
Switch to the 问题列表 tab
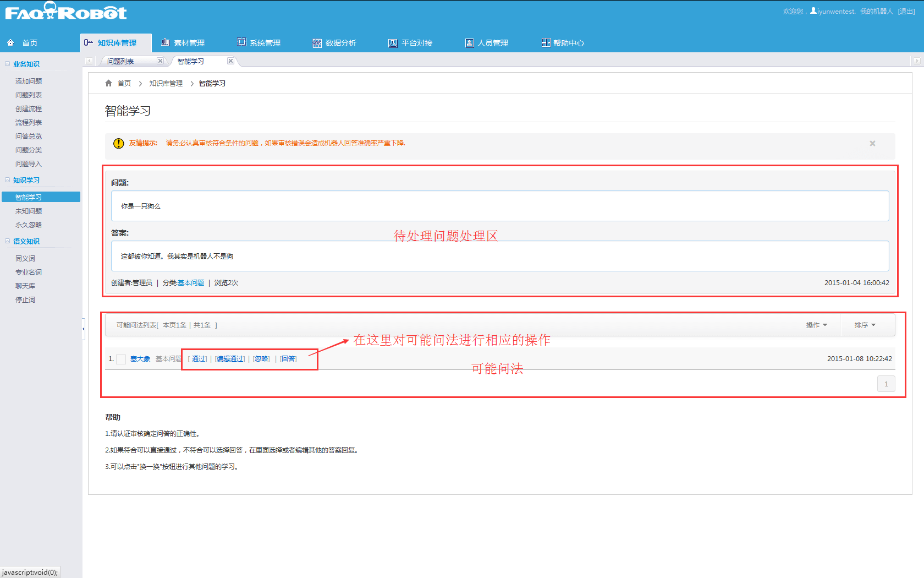click(x=120, y=62)
